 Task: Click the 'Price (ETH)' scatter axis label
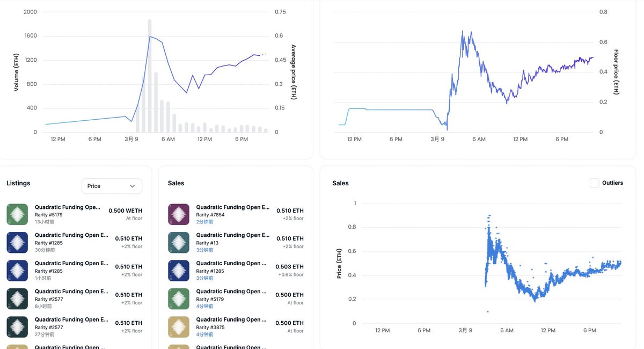click(339, 263)
